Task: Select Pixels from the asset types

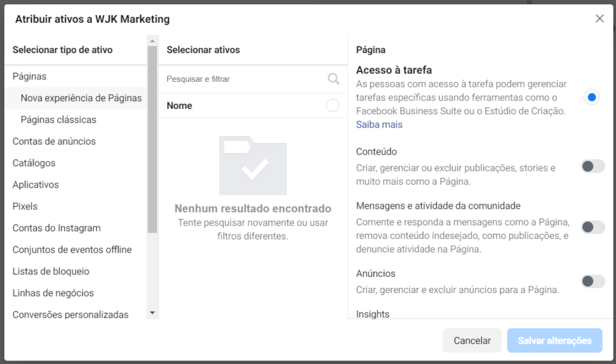Action: click(25, 206)
